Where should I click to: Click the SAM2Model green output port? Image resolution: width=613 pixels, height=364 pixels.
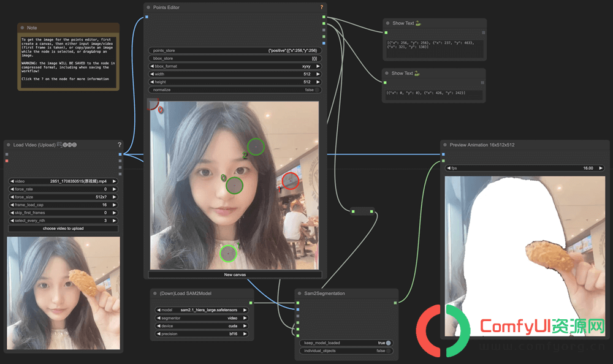(x=251, y=303)
